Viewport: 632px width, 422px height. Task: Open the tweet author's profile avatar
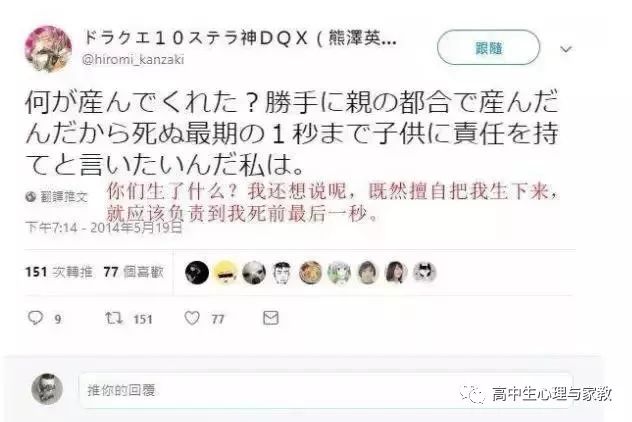point(48,49)
